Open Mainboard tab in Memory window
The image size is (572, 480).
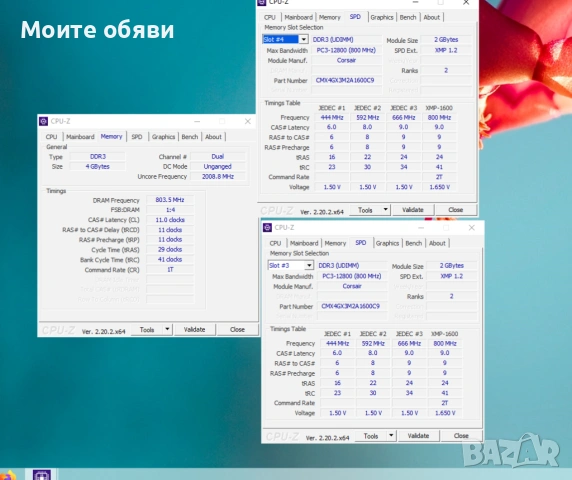pyautogui.click(x=80, y=137)
